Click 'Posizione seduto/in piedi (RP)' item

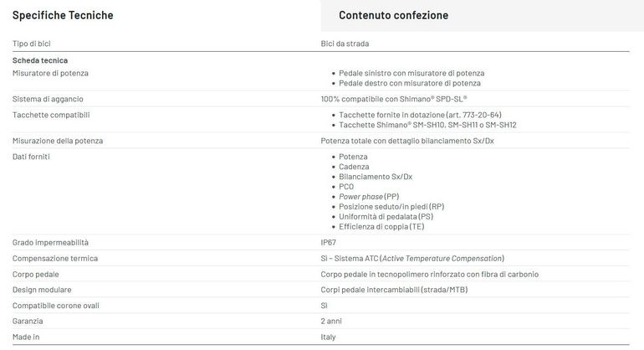coord(391,207)
